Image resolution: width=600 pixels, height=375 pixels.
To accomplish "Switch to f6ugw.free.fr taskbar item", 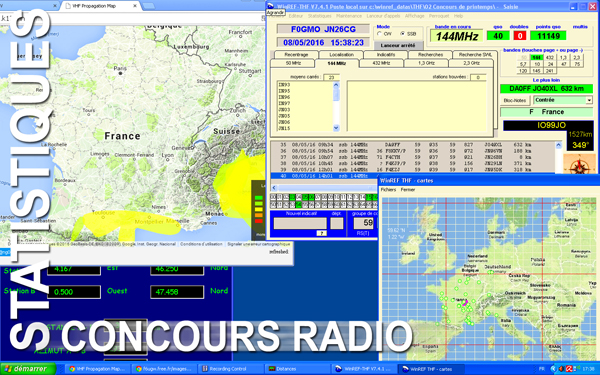I will coord(165,369).
